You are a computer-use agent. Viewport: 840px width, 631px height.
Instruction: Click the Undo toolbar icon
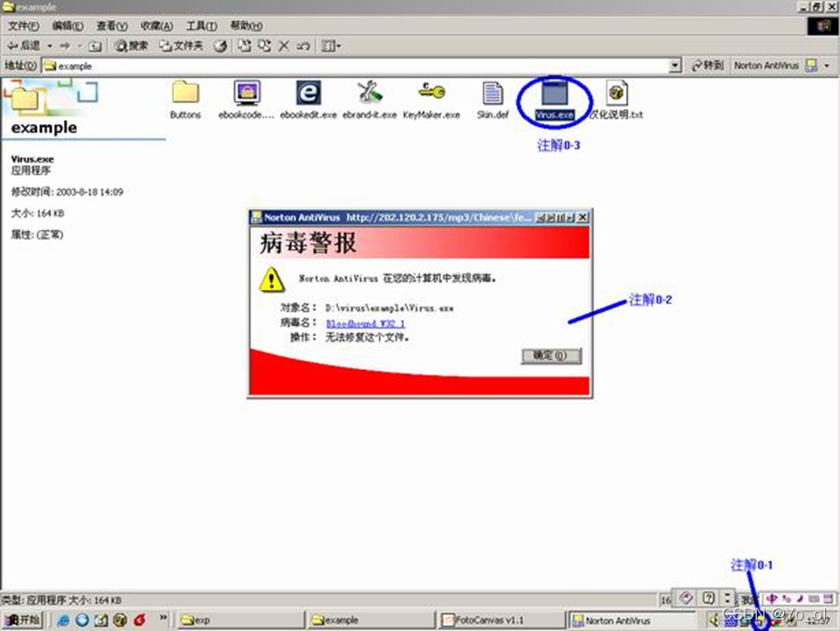coord(303,46)
